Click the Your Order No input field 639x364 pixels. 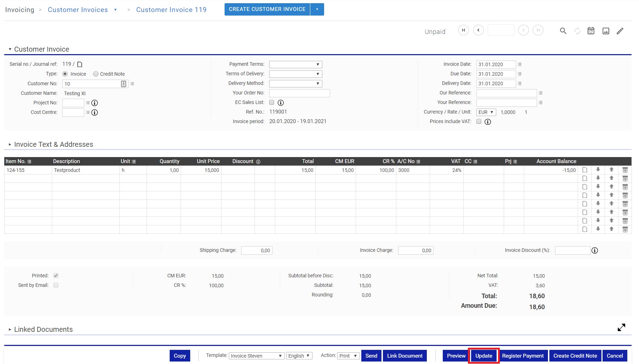pos(299,93)
